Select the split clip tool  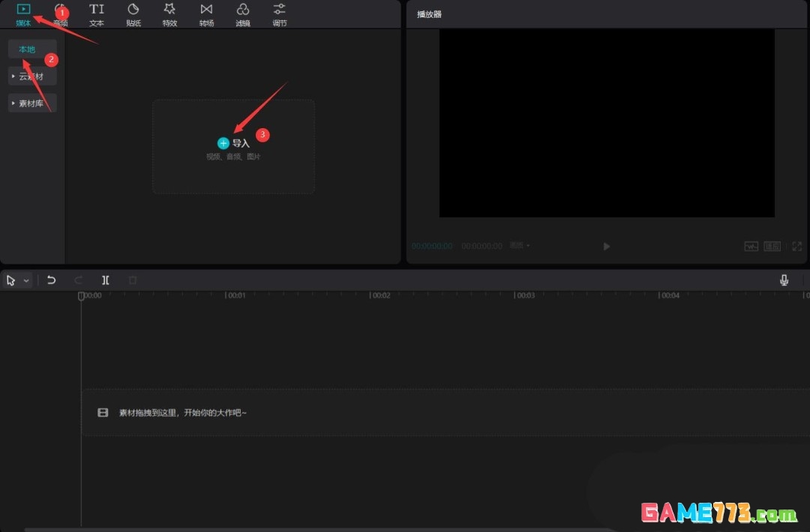(x=106, y=280)
